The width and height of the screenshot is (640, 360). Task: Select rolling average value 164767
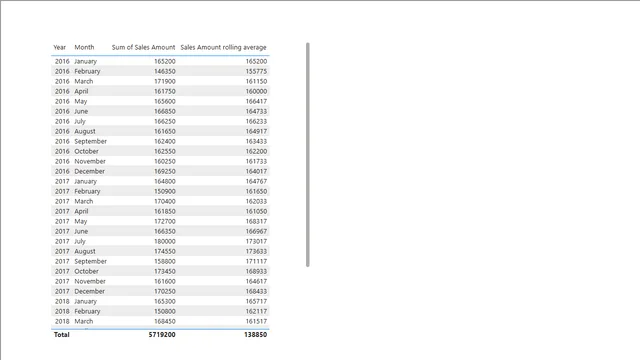pyautogui.click(x=256, y=181)
